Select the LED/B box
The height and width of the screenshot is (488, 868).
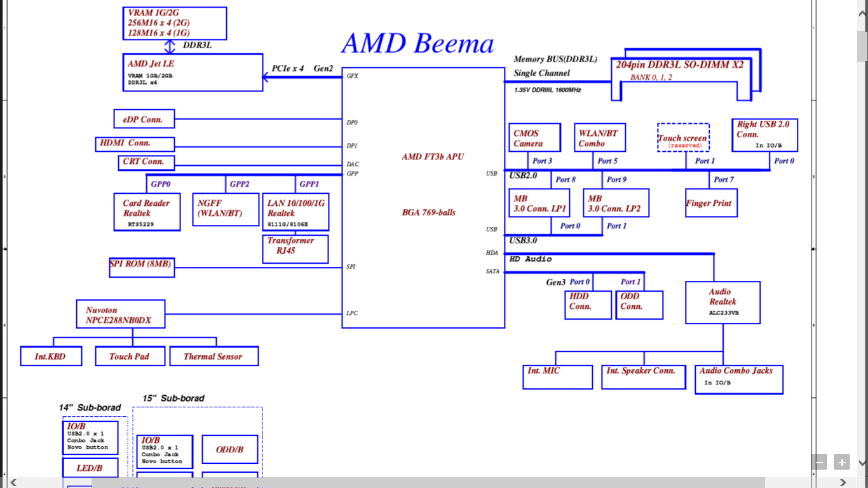pyautogui.click(x=90, y=468)
